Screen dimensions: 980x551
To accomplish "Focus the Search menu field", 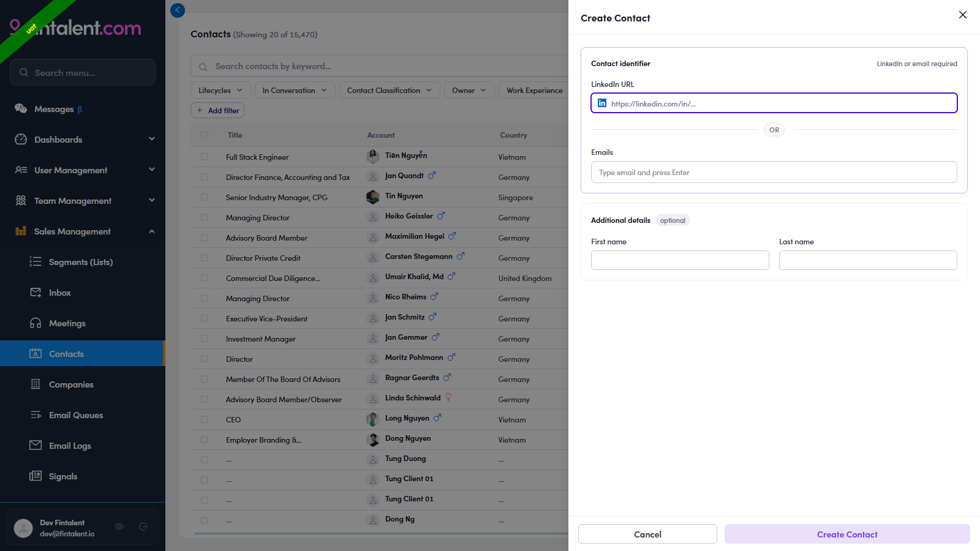I will 83,72.
